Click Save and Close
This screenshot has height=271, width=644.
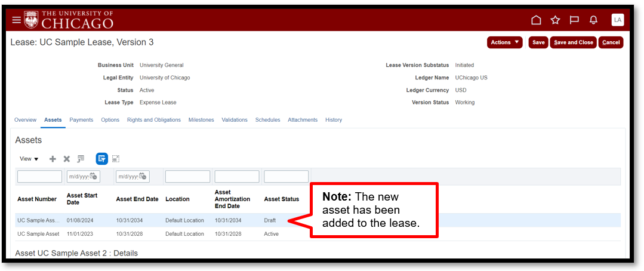pos(574,42)
